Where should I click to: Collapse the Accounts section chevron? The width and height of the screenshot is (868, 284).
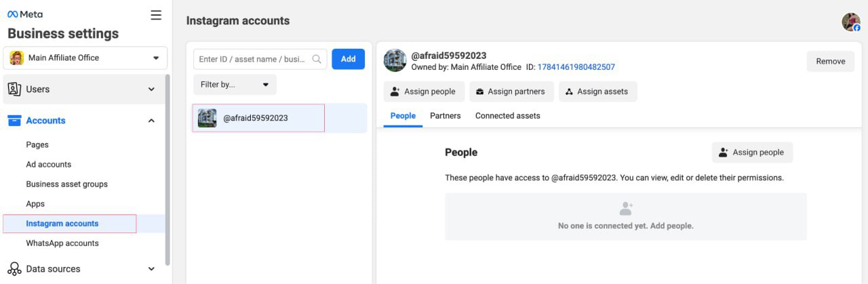(x=151, y=121)
